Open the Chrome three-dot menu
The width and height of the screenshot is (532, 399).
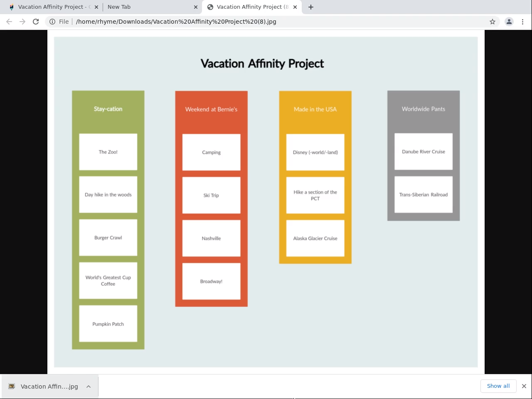[522, 22]
